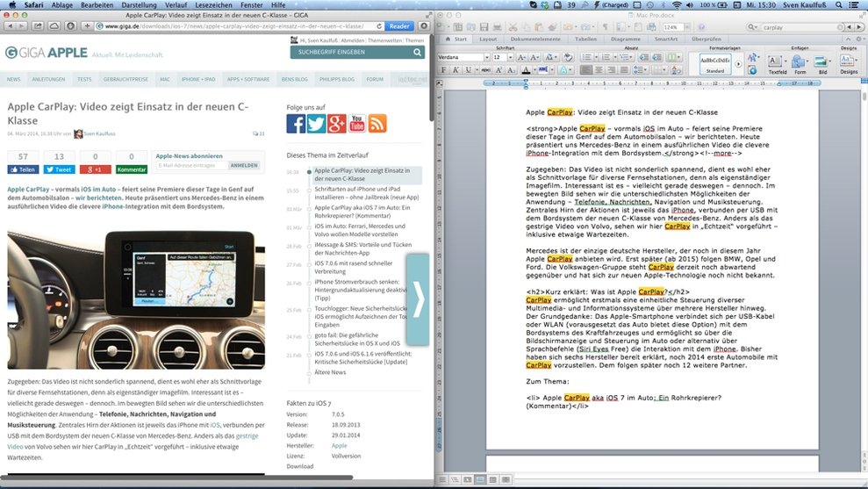Align text left in Word
Screen dimensions: 868x489
coord(586,69)
